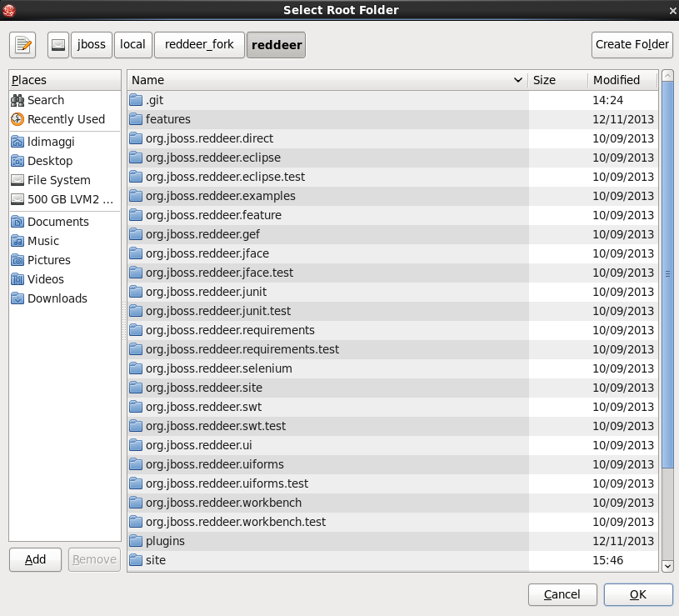Select org.jboss.reddeer.workbench folder row
This screenshot has width=679, height=616.
click(392, 503)
